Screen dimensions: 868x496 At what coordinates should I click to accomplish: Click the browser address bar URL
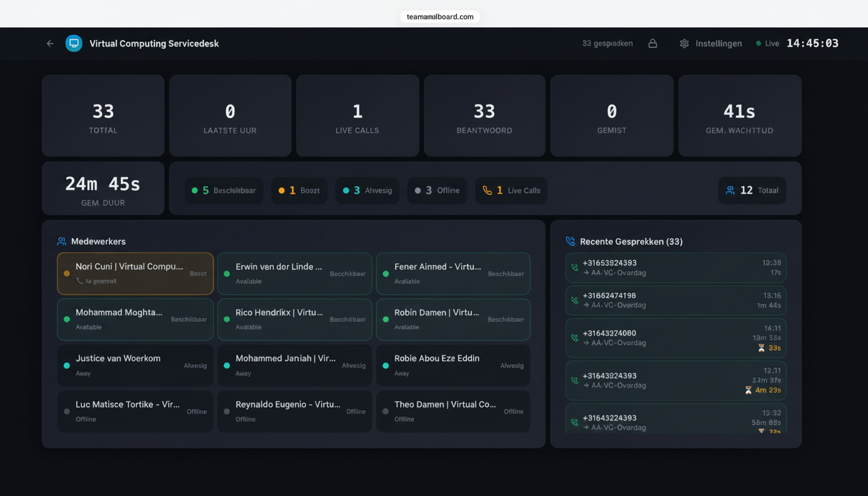pyautogui.click(x=440, y=17)
